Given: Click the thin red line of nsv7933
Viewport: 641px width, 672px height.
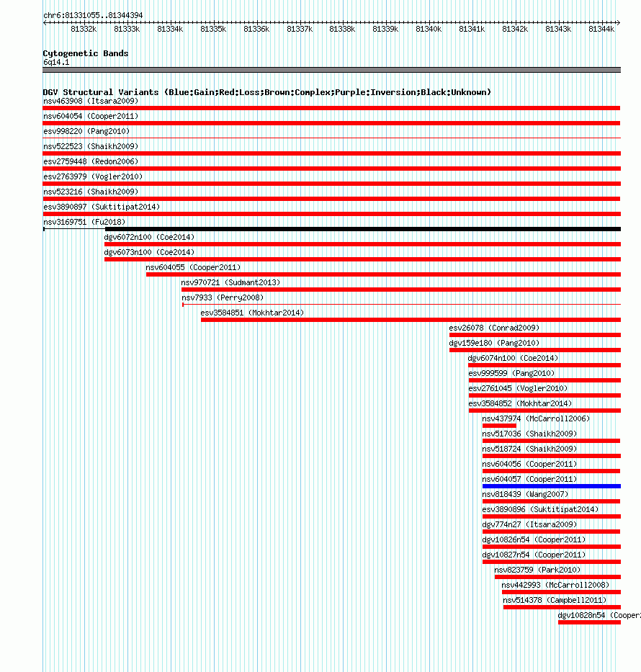Looking at the screenshot, I should pos(401,304).
